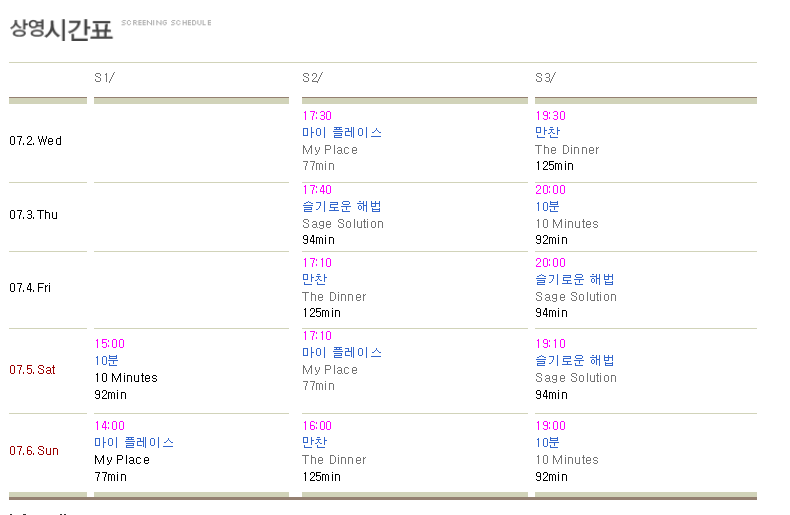
Task: Click 77min runtime on Saturday
Action: click(x=318, y=387)
